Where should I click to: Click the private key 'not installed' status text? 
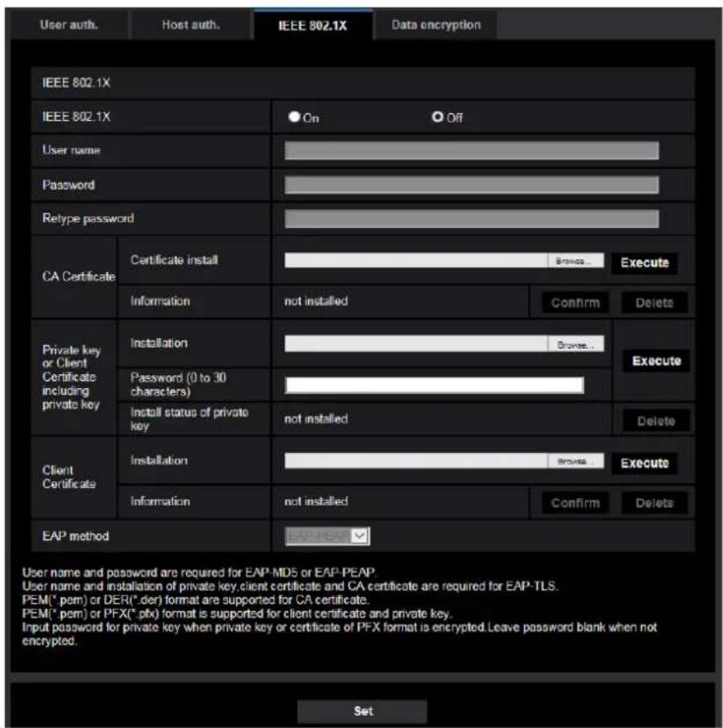tap(316, 418)
